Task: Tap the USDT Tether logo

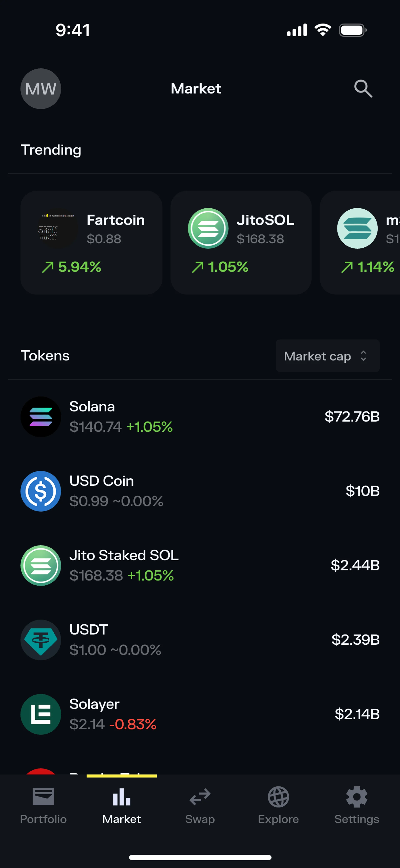Action: (41, 640)
